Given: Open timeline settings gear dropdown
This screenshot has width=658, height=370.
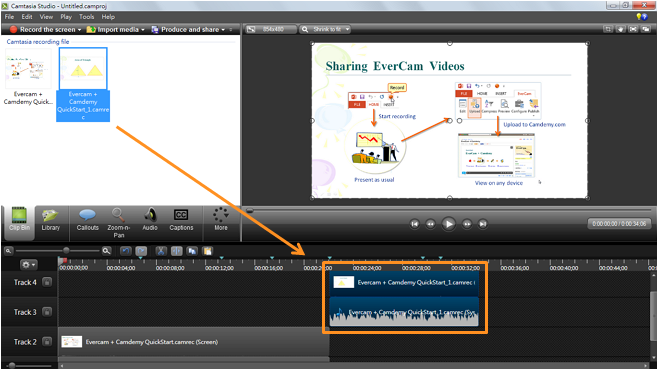Looking at the screenshot, I should 28,265.
